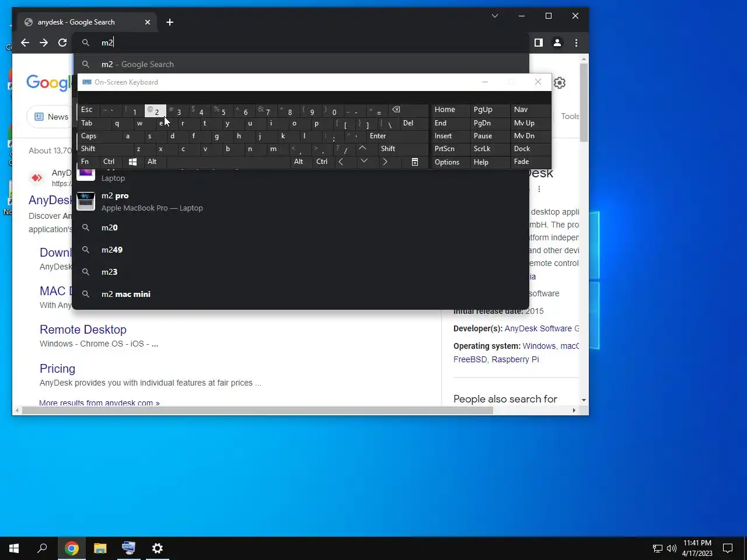Screen dimensions: 747x560
Task: Select the 'm20' suggestion
Action: 301,228
